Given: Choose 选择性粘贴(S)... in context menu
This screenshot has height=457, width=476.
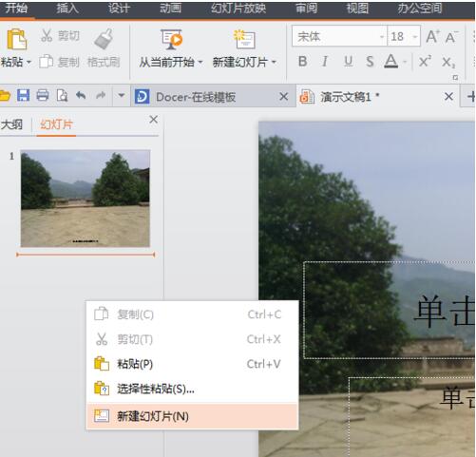Looking at the screenshot, I should (192, 389).
